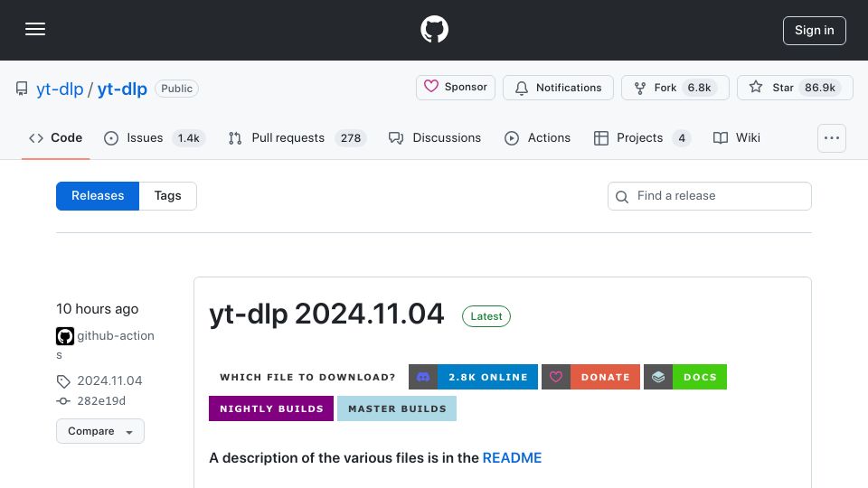The image size is (868, 488).
Task: Click the search magnifier icon
Action: click(622, 196)
